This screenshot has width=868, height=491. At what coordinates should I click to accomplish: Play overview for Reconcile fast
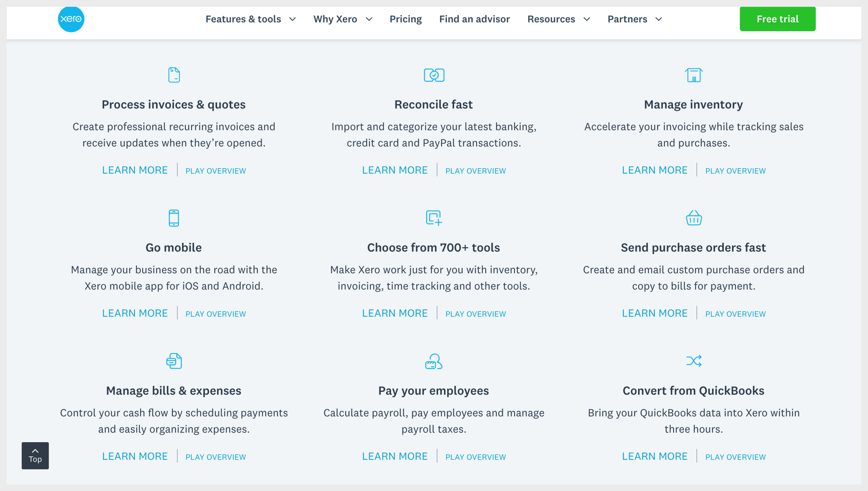(x=476, y=171)
